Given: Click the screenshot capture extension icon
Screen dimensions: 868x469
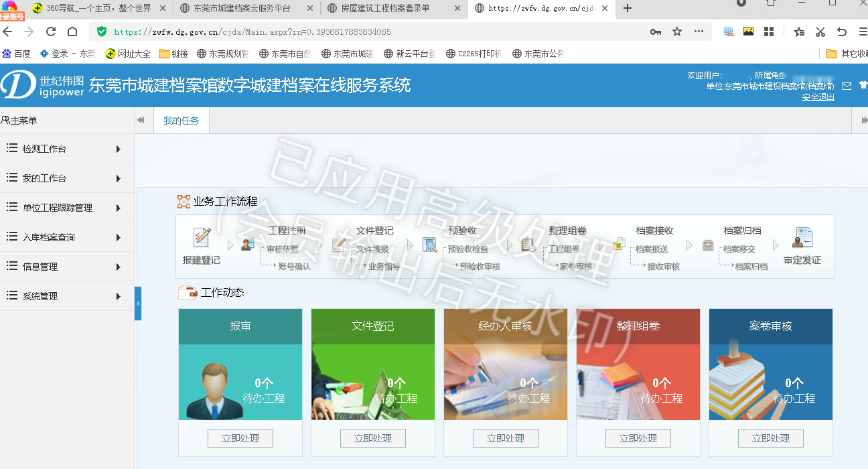Looking at the screenshot, I should click(x=729, y=31).
